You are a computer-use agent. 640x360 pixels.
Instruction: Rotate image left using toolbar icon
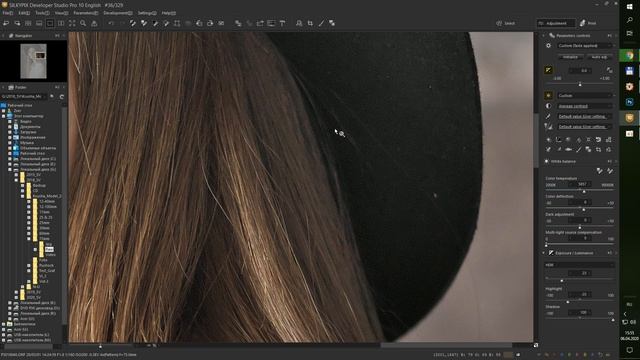click(199, 23)
